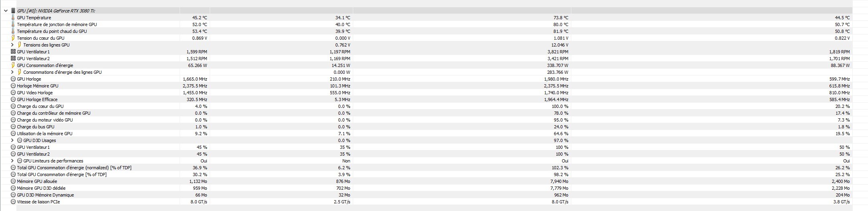Collapse the NVIDIA GeForce RTX 3080 Ti group
Image resolution: width=868 pixels, height=211 pixels.
pos(6,11)
